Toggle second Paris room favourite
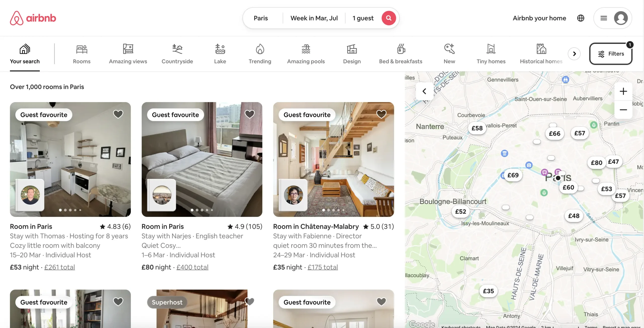Image resolution: width=644 pixels, height=328 pixels. coord(249,114)
